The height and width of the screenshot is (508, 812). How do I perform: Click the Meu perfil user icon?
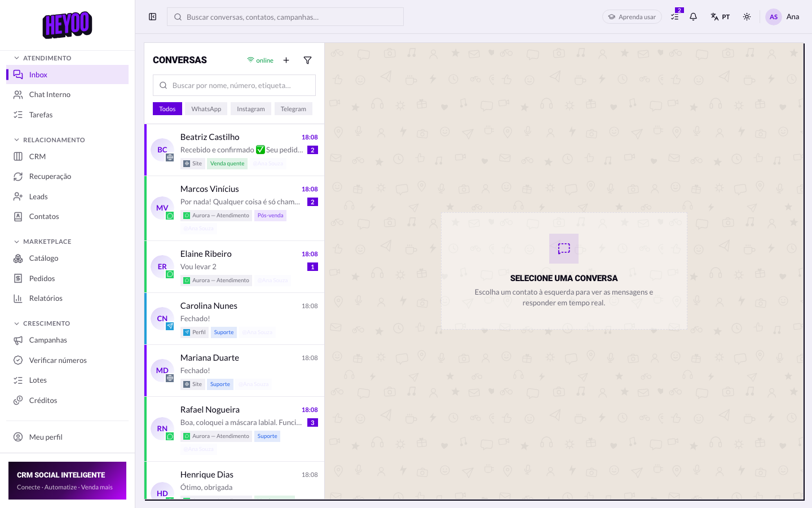point(18,437)
